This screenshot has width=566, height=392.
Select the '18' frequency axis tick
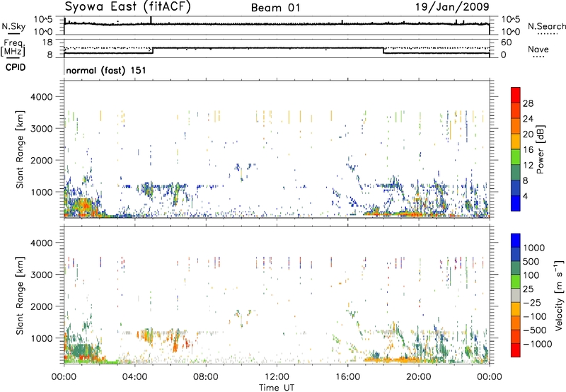(47, 42)
